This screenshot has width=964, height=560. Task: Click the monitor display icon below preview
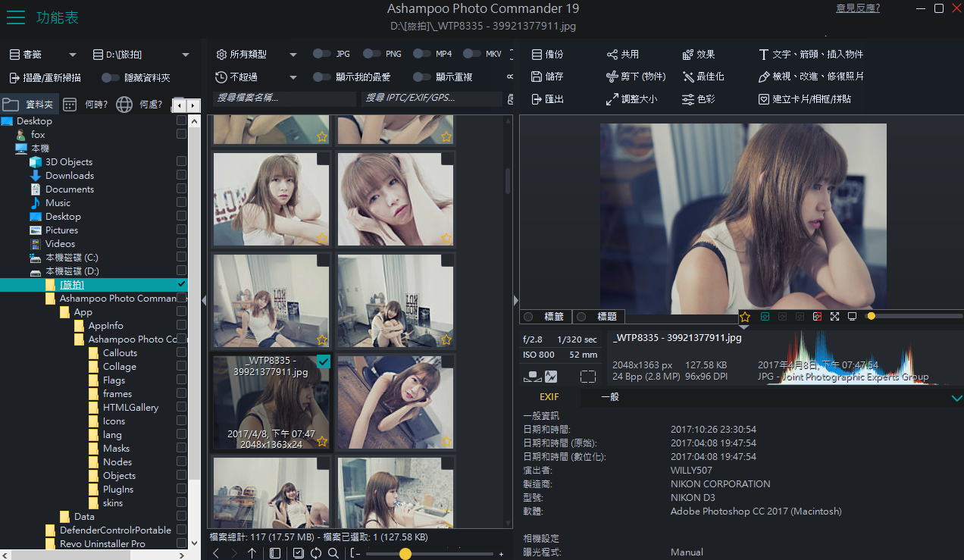click(x=852, y=316)
